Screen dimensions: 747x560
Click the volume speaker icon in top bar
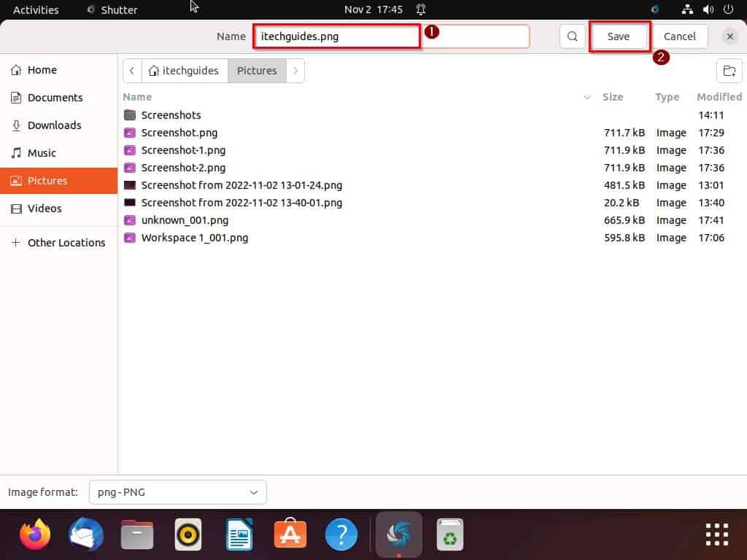[708, 9]
